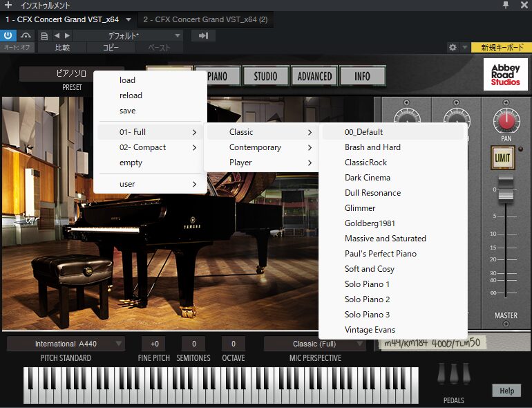Click the ピアノソロ preset name field
The width and height of the screenshot is (532, 408).
point(71,73)
